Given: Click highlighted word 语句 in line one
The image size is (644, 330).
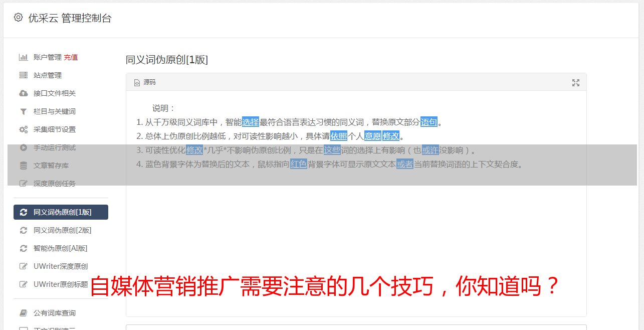Looking at the screenshot, I should point(429,122).
